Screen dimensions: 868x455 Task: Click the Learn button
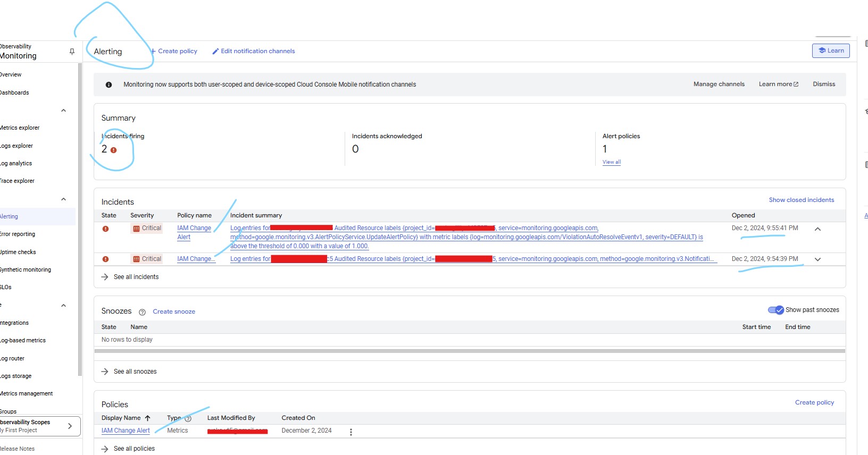tap(831, 50)
